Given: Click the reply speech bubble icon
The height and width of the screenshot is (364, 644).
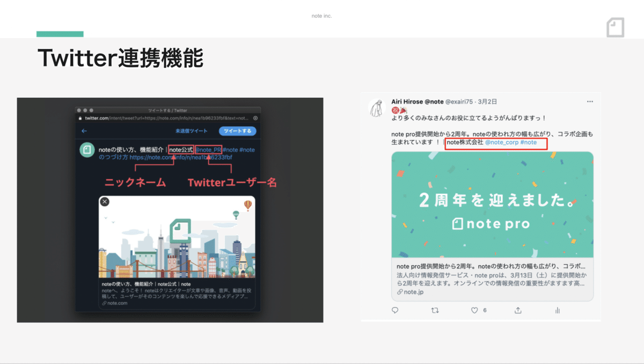Looking at the screenshot, I should pyautogui.click(x=396, y=310).
